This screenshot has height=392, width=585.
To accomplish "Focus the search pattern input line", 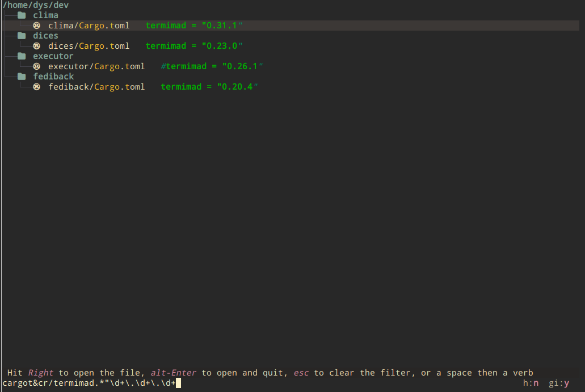I will 91,383.
